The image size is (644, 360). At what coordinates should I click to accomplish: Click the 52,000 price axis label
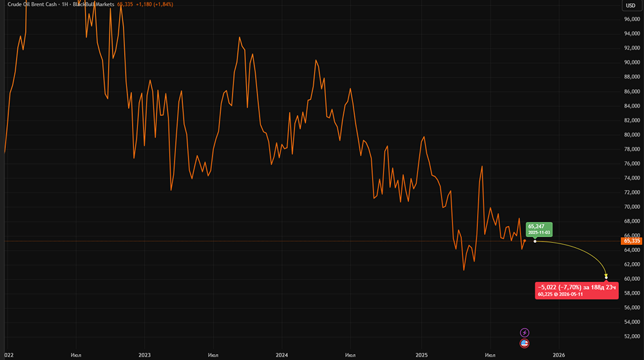click(x=632, y=336)
